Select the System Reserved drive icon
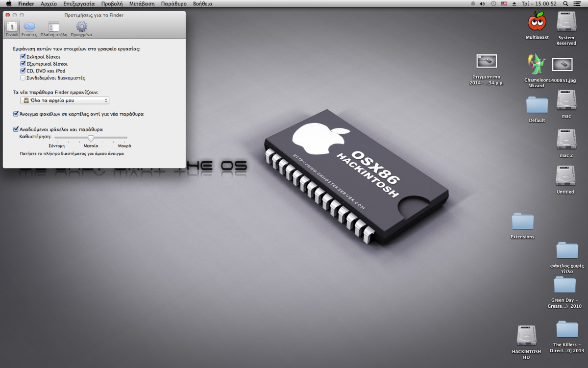This screenshot has height=368, width=588. [x=566, y=22]
